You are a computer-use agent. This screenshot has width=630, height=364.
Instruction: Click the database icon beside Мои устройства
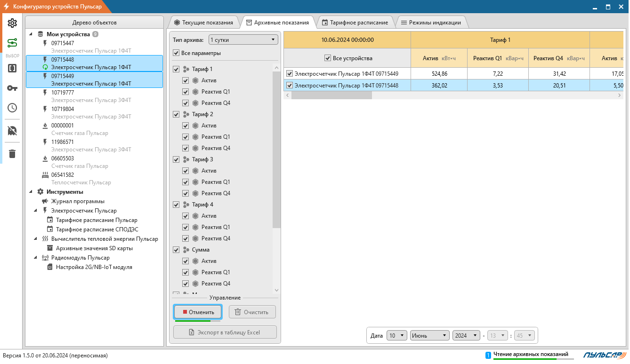coord(40,34)
